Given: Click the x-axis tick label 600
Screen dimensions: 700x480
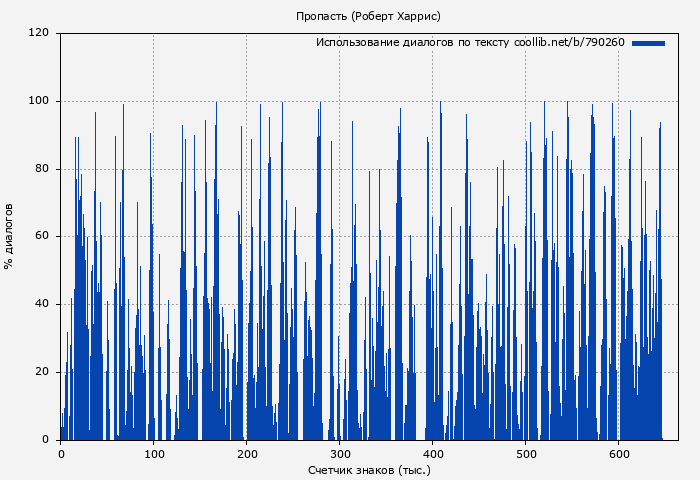Looking at the screenshot, I should pos(619,454).
